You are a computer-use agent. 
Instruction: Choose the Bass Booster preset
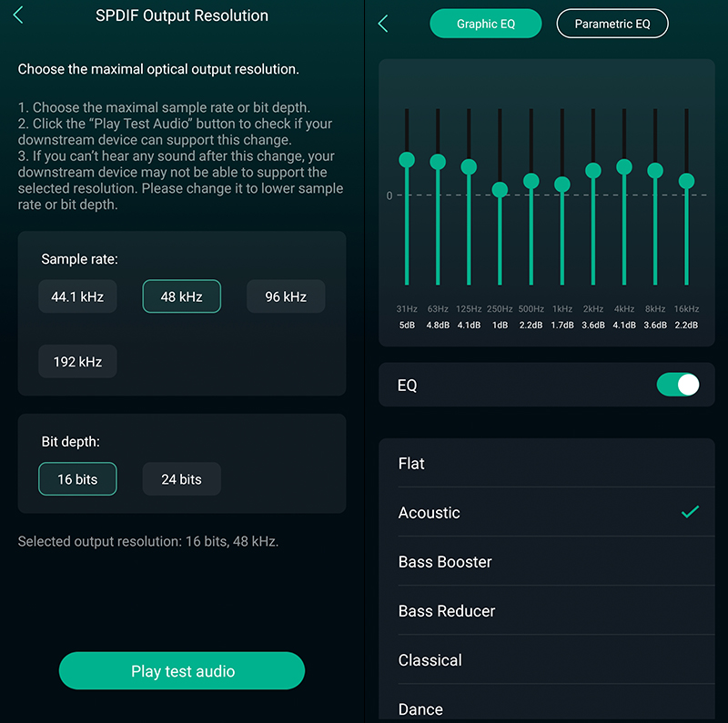(547, 561)
